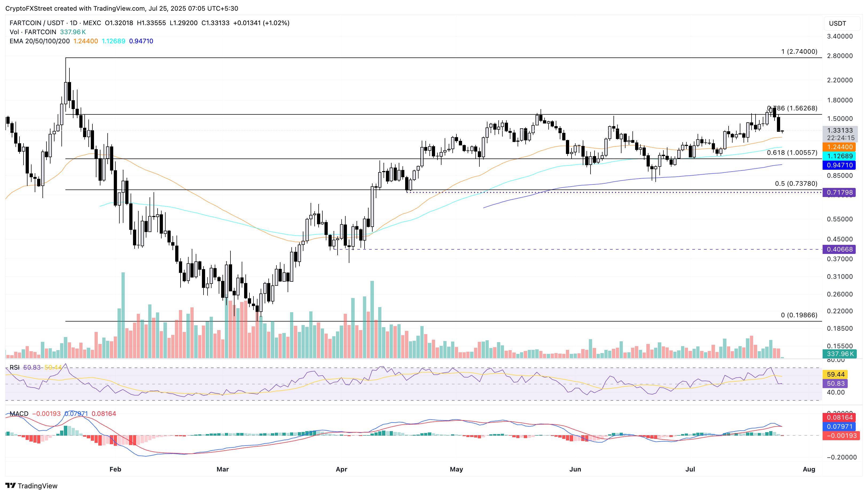The image size is (868, 495).
Task: Click the green 337.96 K volume tag
Action: [x=839, y=354]
